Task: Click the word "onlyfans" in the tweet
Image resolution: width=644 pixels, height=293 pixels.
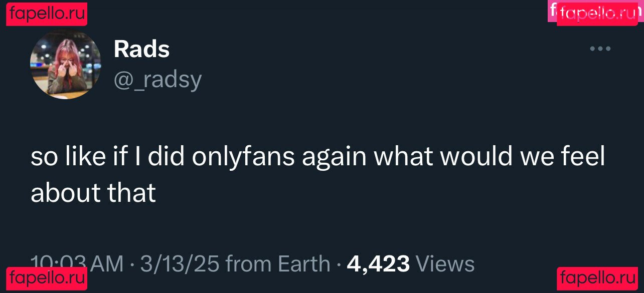Action: pyautogui.click(x=243, y=157)
